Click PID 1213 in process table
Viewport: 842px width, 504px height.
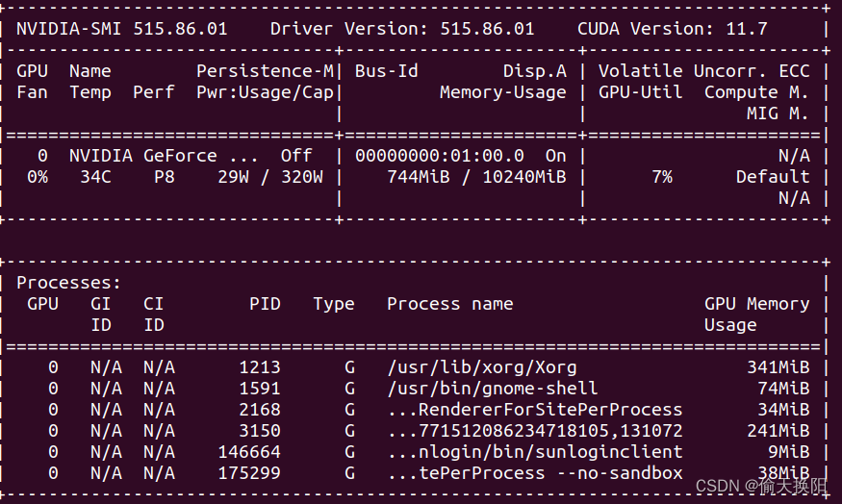[260, 367]
